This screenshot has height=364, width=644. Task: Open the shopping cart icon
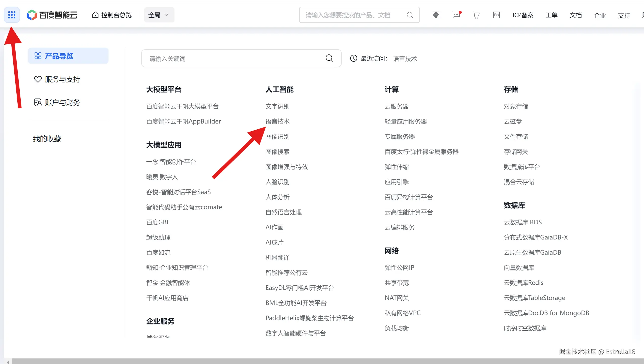476,15
